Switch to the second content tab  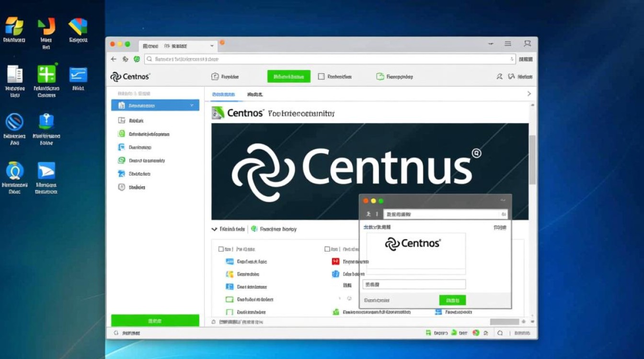(255, 95)
